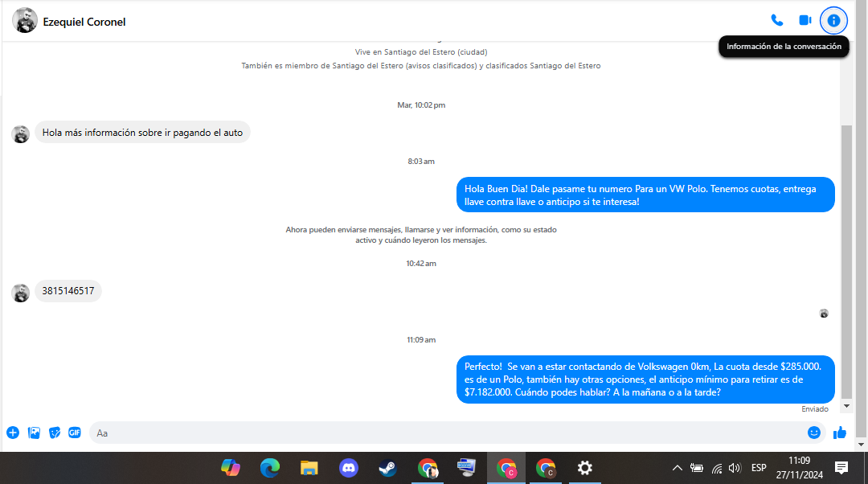
Task: Start a voice call with Ezequiel Coronel
Action: pos(777,20)
